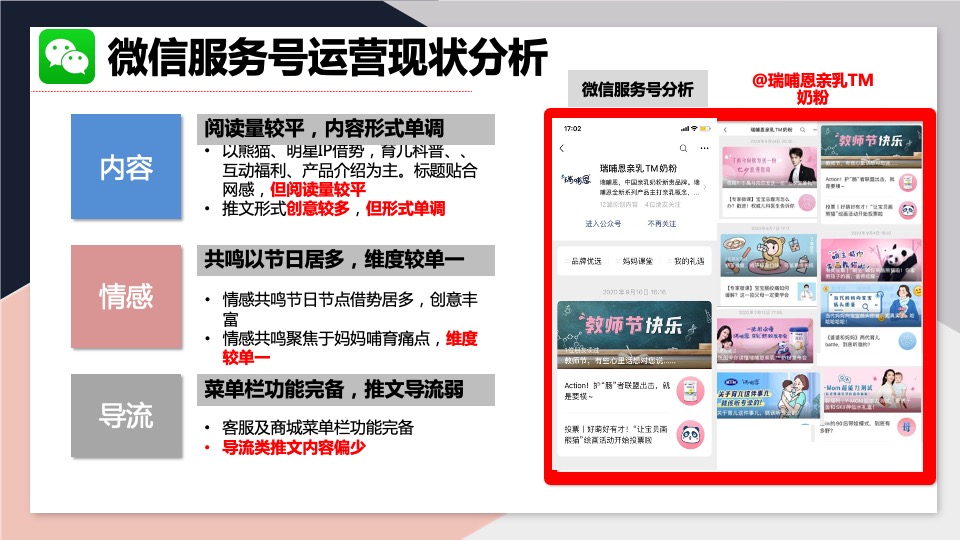Image resolution: width=960 pixels, height=540 pixels.
Task: Open the three-dot more menu
Action: [x=704, y=148]
